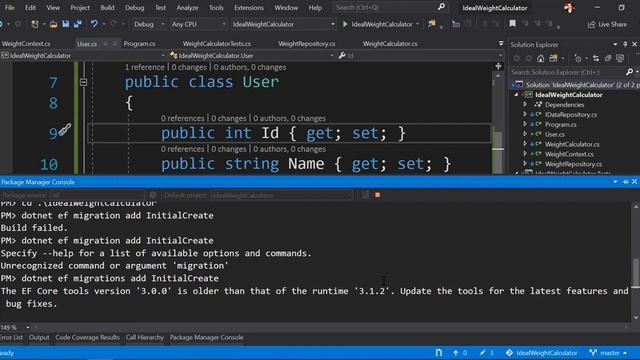Toggle pin on the User.cs tab

[x=105, y=44]
